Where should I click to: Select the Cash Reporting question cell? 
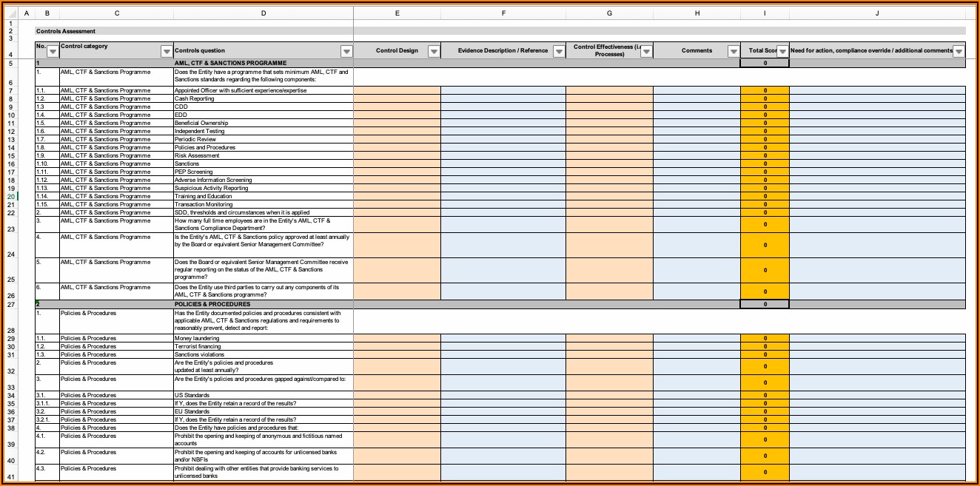(263, 98)
